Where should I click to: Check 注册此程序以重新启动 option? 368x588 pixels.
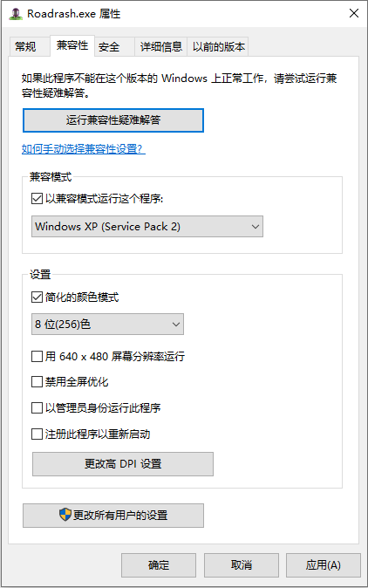(37, 434)
